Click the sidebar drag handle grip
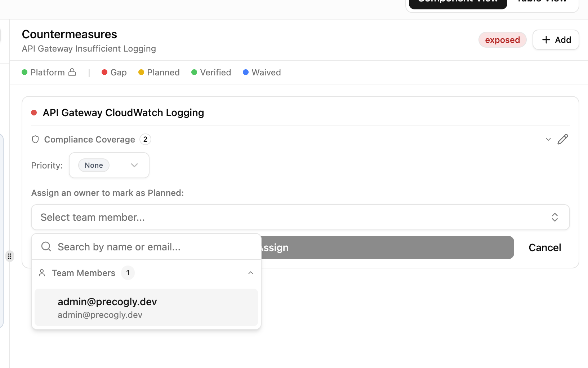This screenshot has height=368, width=588. (x=10, y=256)
